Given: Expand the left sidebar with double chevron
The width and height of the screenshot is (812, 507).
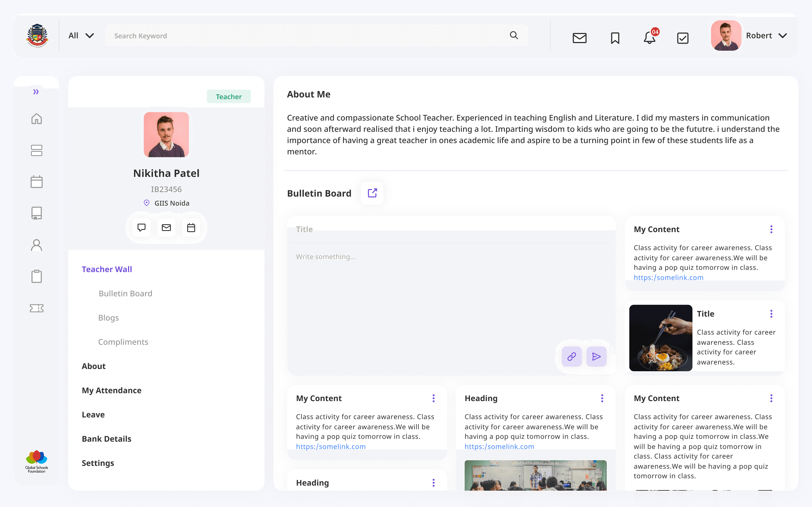Looking at the screenshot, I should click(x=36, y=92).
